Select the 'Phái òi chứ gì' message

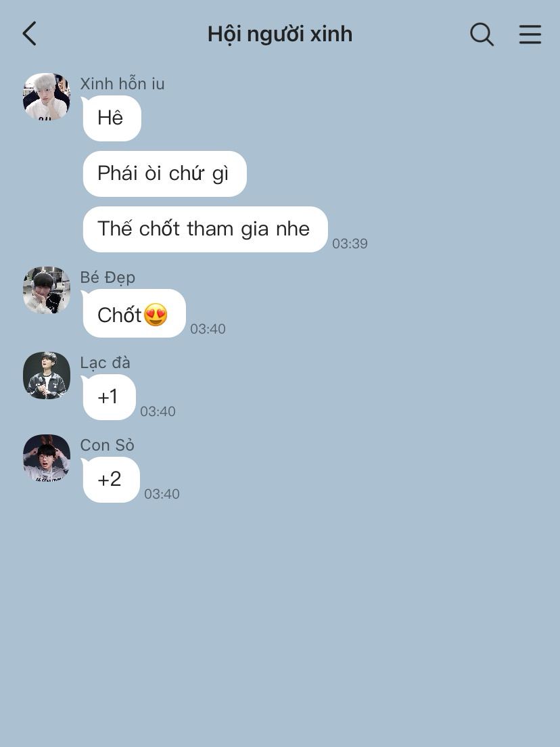point(165,174)
